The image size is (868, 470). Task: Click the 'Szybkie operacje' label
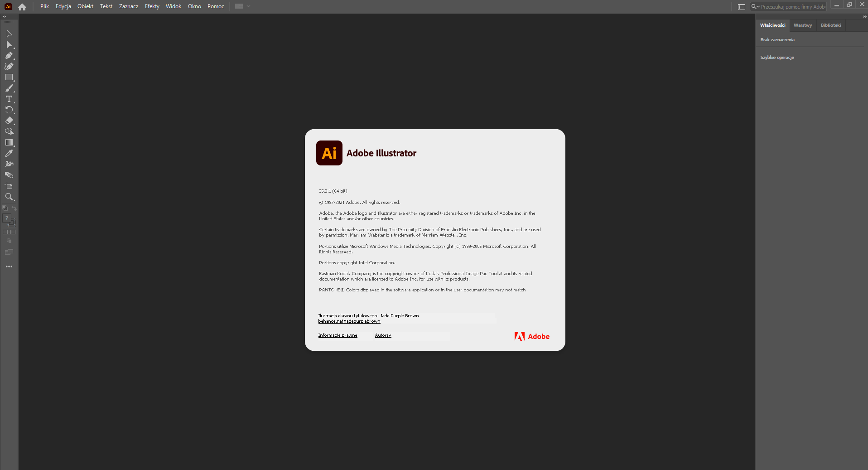click(777, 58)
